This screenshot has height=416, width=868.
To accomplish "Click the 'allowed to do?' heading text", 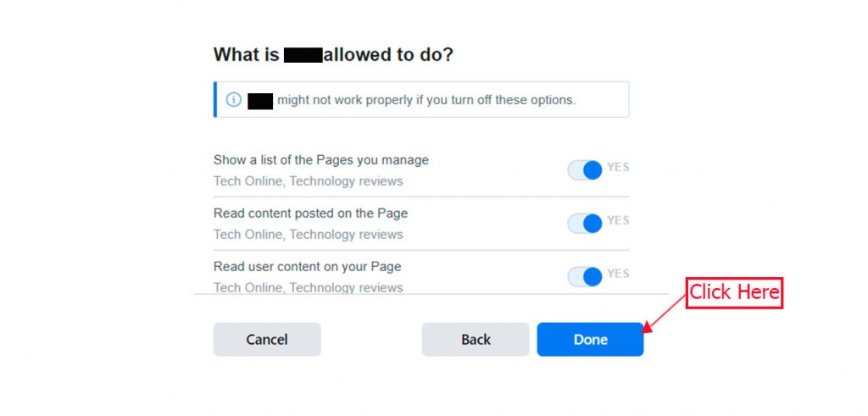I will click(388, 55).
